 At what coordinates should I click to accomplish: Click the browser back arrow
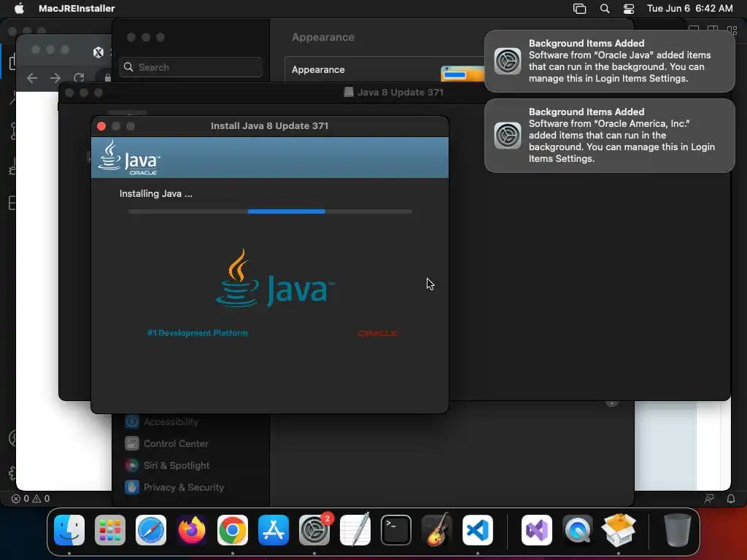[32, 77]
